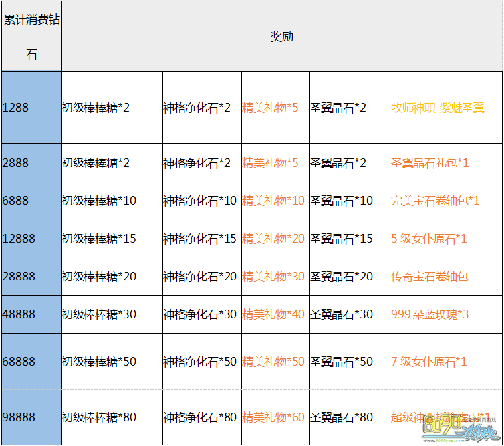Select the 68888 diamond tier cell

tap(31, 361)
